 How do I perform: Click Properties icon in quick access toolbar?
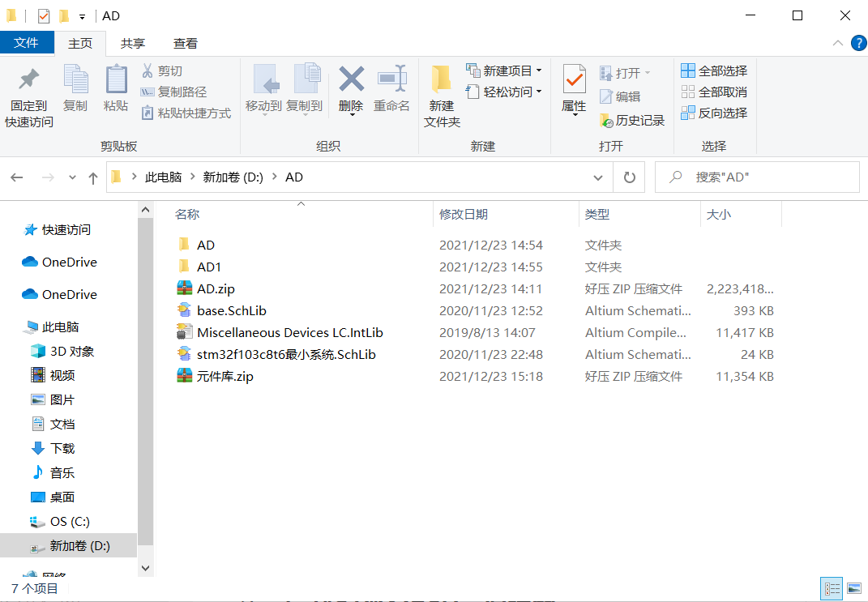(44, 16)
